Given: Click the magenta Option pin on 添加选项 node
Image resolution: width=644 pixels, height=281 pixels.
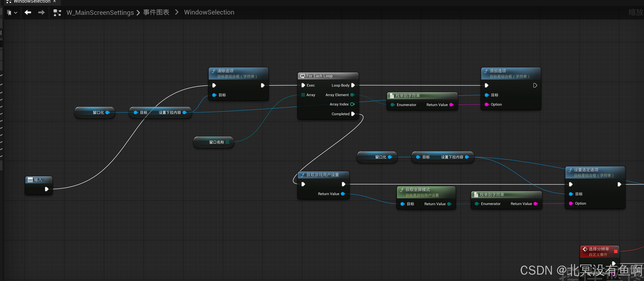Looking at the screenshot, I should 487,104.
